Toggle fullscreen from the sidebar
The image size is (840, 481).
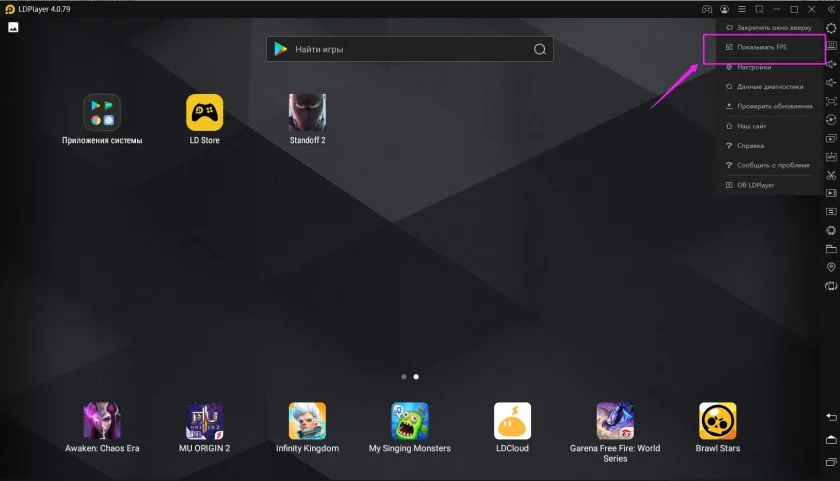pos(831,101)
